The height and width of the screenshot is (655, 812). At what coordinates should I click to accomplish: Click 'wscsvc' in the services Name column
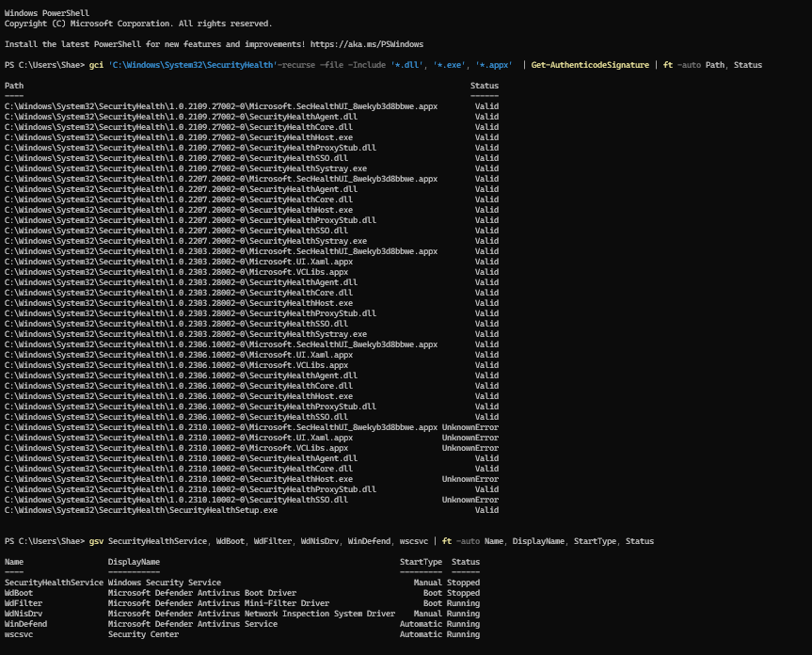point(19,634)
